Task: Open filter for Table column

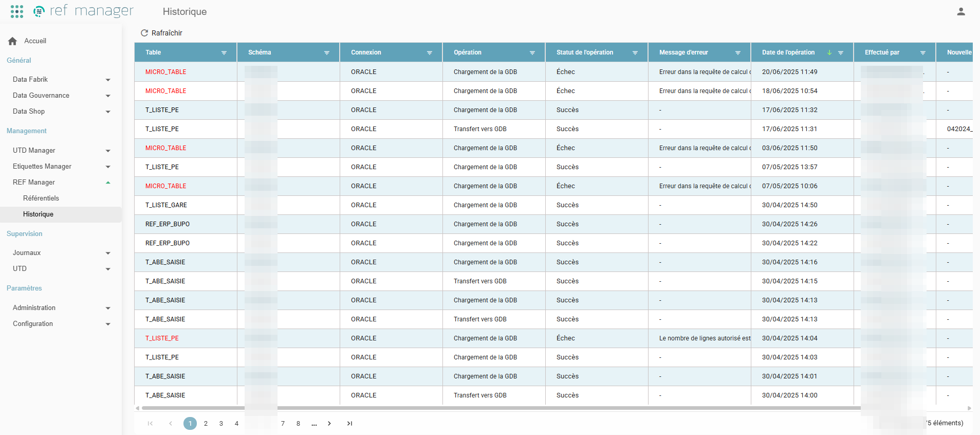Action: 224,53
